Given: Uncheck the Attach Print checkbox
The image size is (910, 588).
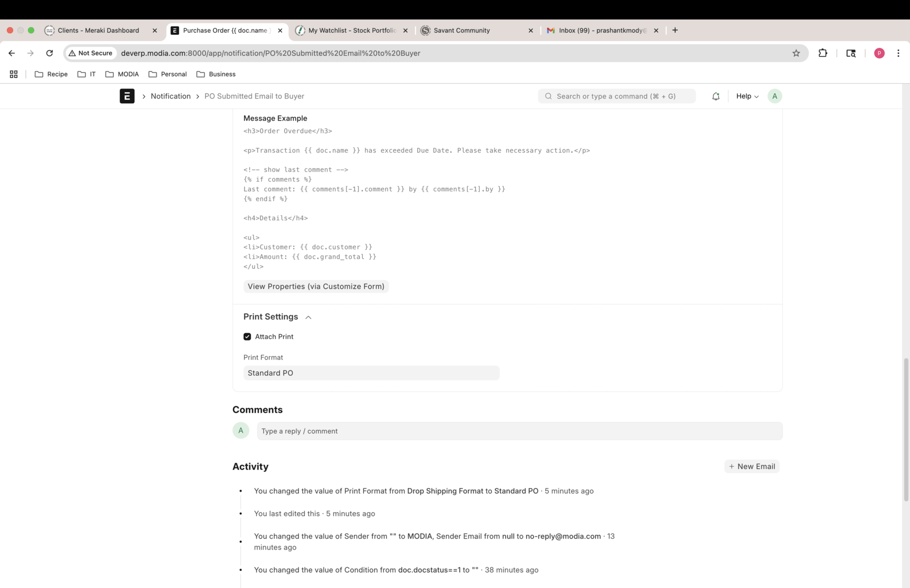Looking at the screenshot, I should point(247,337).
